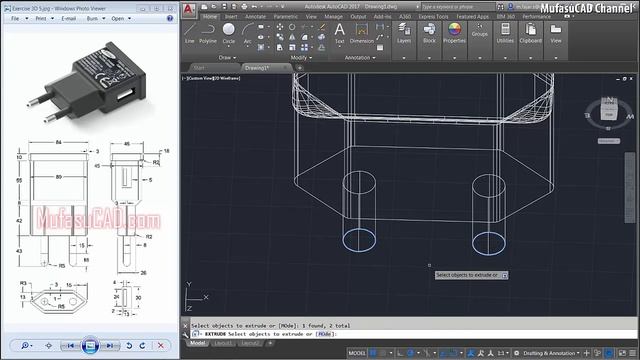
Task: Open the Express Tools ribbon tab
Action: (x=433, y=16)
